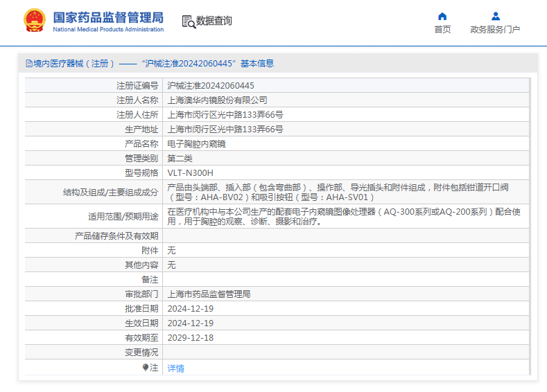
Task: Open the 详情 link
Action: (176, 368)
